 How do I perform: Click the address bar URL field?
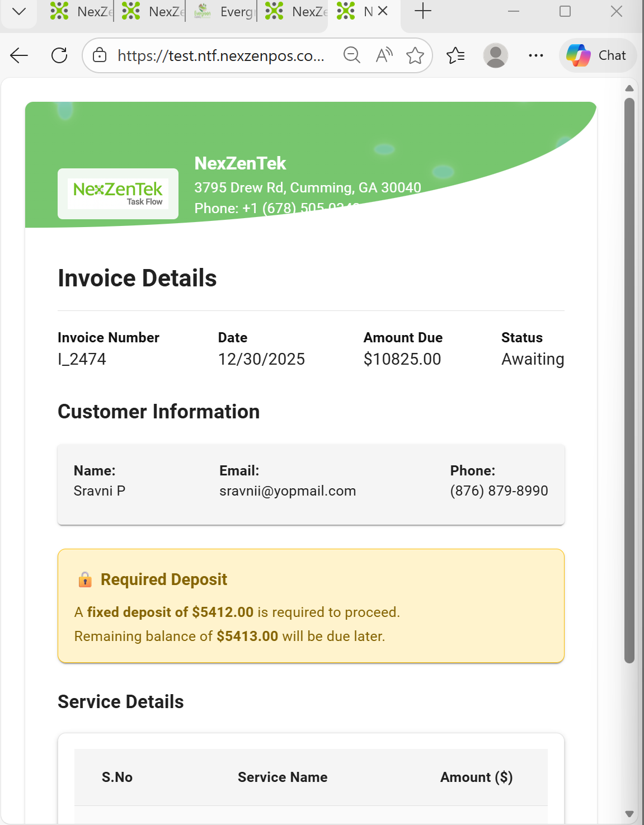[220, 55]
